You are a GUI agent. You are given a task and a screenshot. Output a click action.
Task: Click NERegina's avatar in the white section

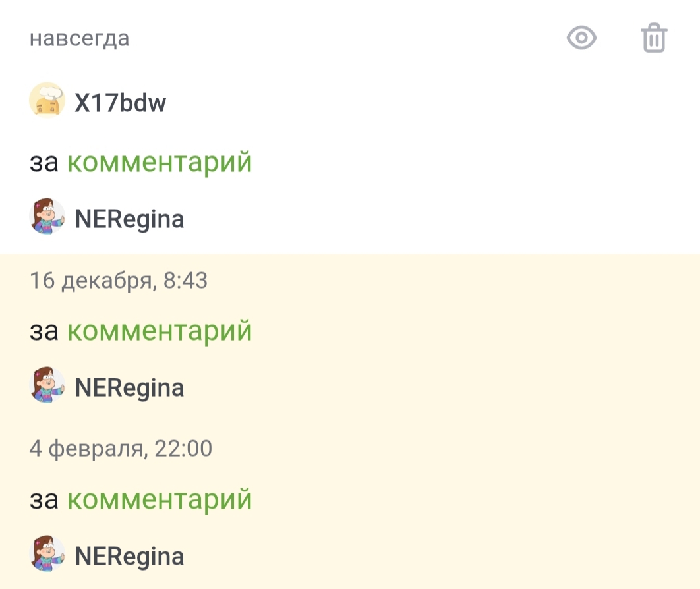(x=47, y=216)
